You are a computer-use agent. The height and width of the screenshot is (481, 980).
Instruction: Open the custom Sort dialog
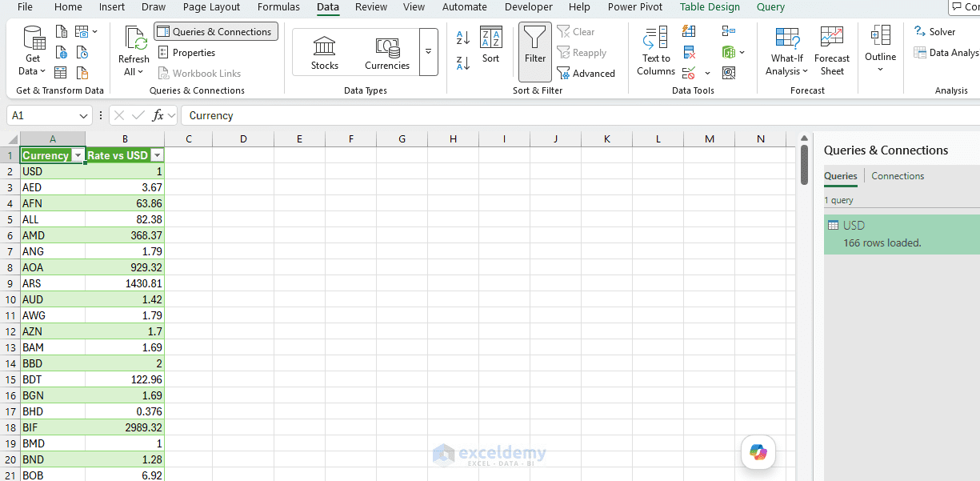click(490, 45)
